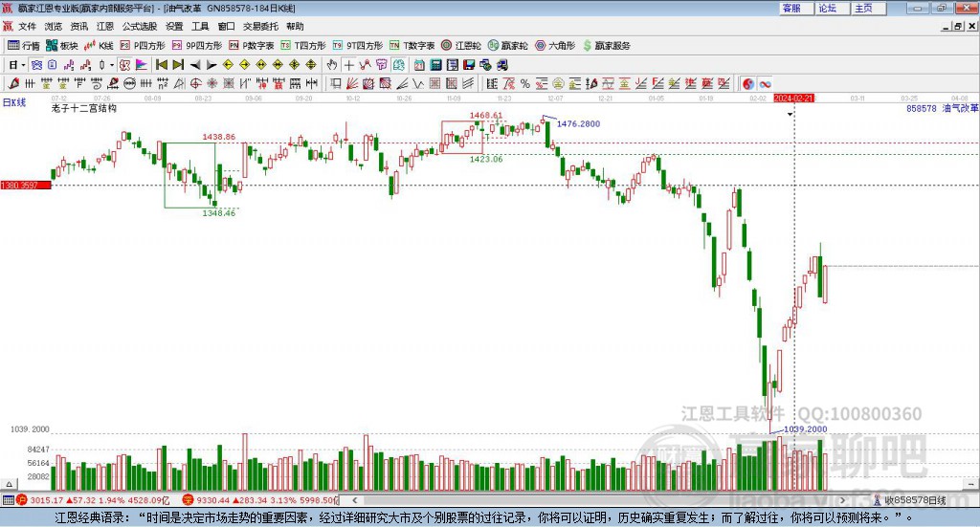This screenshot has width=980, height=527.
Task: Launch the 江恩轮 Gann wheel tool
Action: 461,46
